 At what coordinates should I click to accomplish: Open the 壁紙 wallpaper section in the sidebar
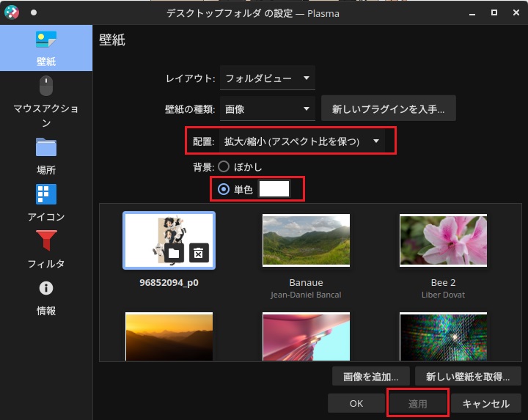point(46,48)
